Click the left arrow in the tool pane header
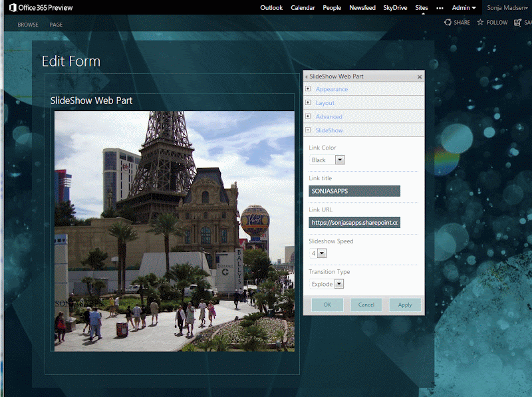 pyautogui.click(x=307, y=76)
